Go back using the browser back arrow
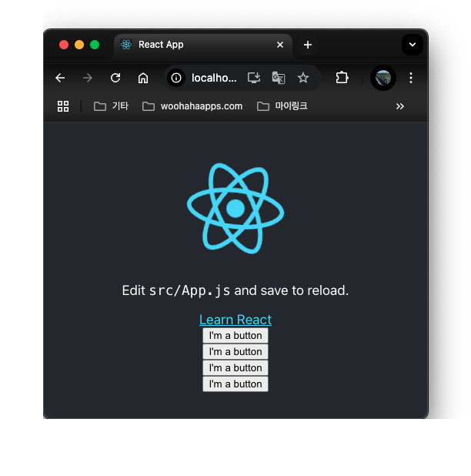The width and height of the screenshot is (471, 476). [60, 78]
